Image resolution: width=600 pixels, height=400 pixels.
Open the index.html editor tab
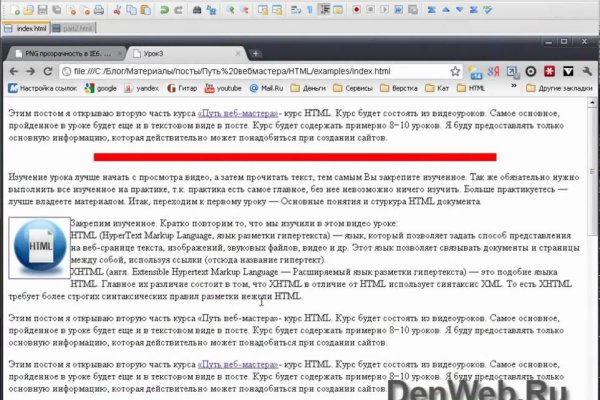click(x=30, y=29)
